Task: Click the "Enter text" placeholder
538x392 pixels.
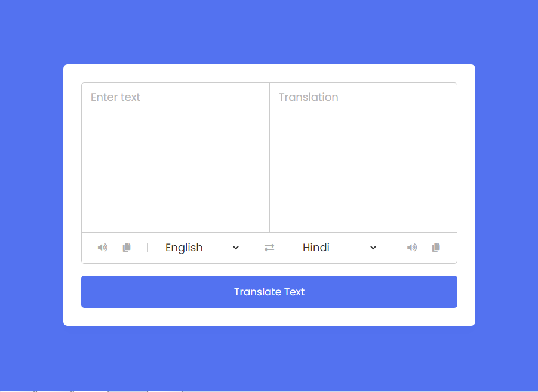Action: (116, 97)
